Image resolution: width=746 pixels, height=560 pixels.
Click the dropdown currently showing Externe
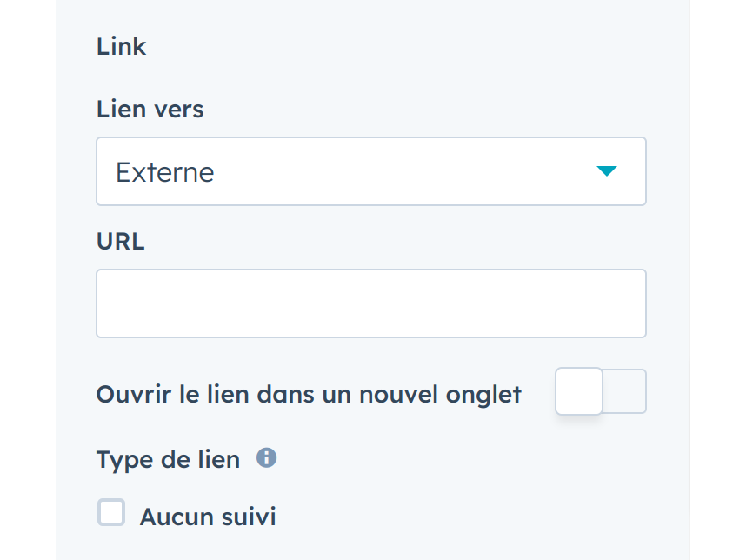[x=371, y=171]
